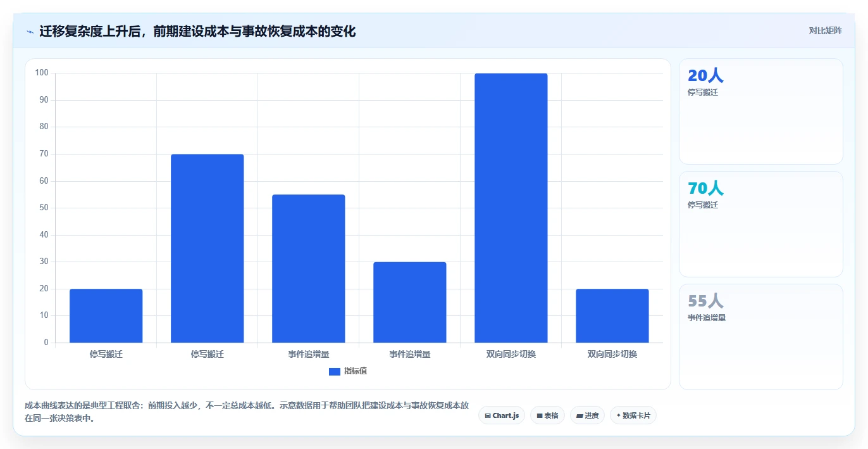Click the 双向同步切换 bar reaching 100

coord(511,208)
